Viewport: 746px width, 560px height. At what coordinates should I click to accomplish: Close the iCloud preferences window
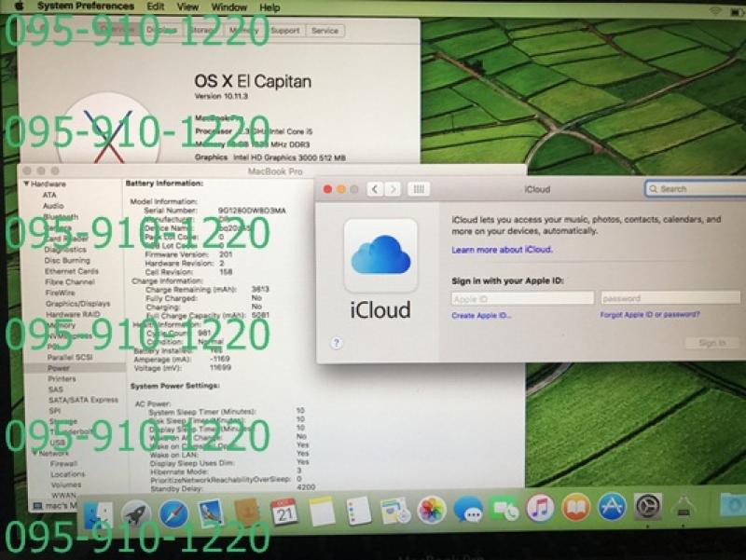(327, 190)
